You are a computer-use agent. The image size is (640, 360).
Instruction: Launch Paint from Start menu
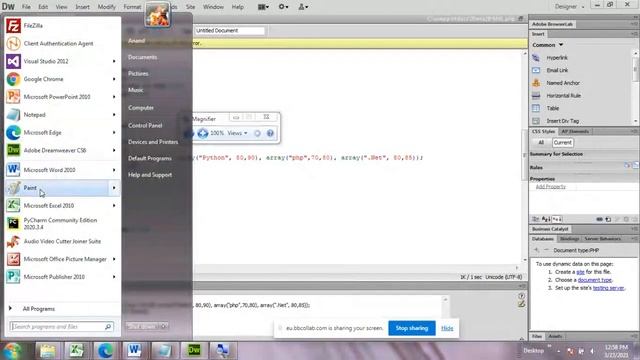[62, 188]
